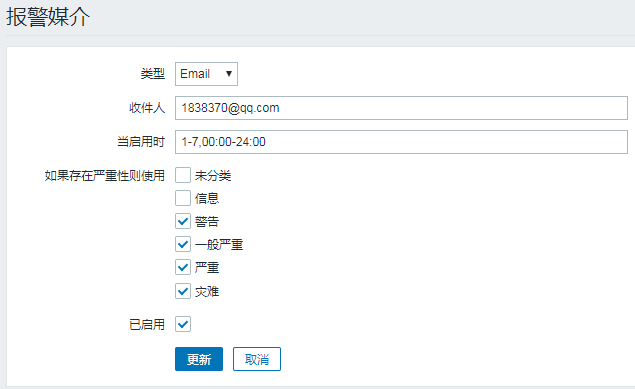Uncheck the 一般严重 severity checkbox
Screen dimensions: 635x389
[183, 244]
